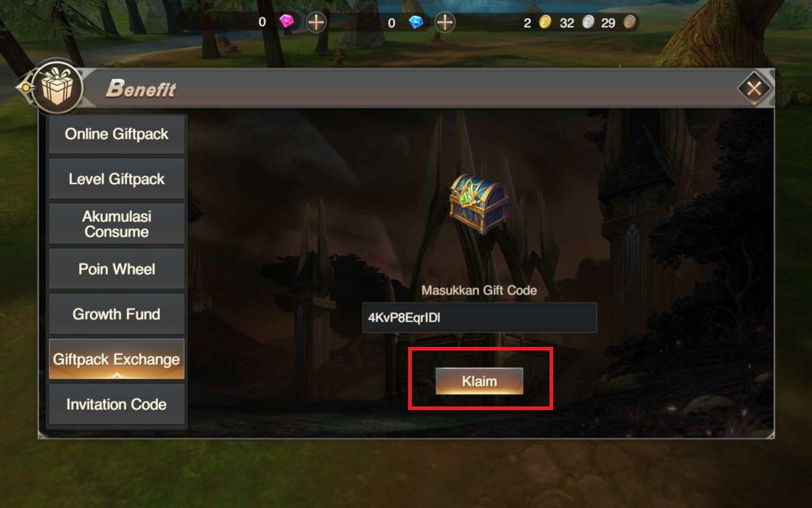Select the Giftpack Exchange tab
Screen dimensions: 812x508
[117, 359]
